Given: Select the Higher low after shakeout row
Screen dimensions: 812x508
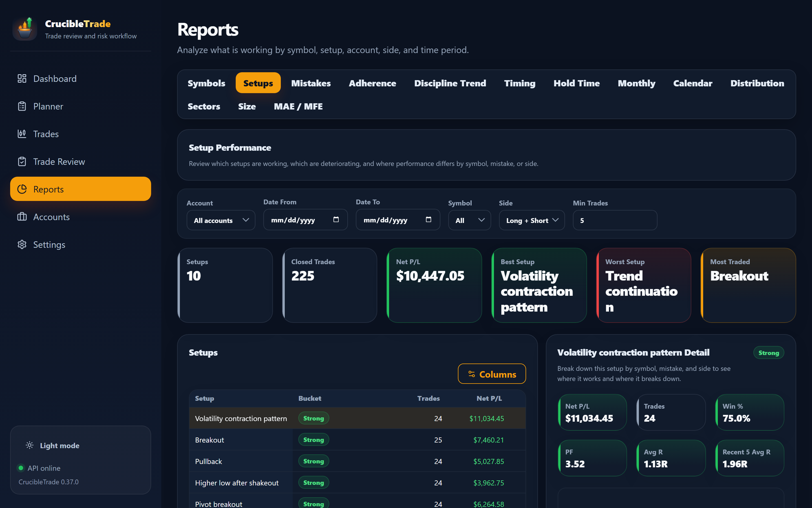Looking at the screenshot, I should click(357, 483).
